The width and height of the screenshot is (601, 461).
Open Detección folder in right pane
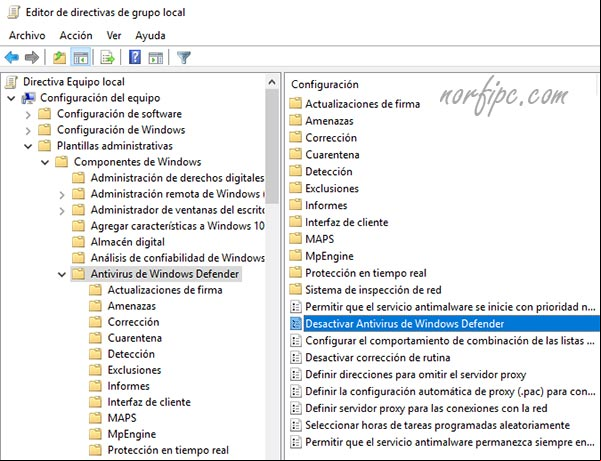pyautogui.click(x=328, y=171)
